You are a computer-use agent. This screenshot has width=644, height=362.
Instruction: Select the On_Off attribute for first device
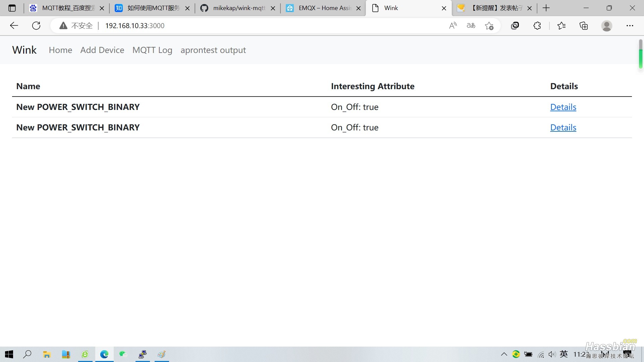point(355,107)
